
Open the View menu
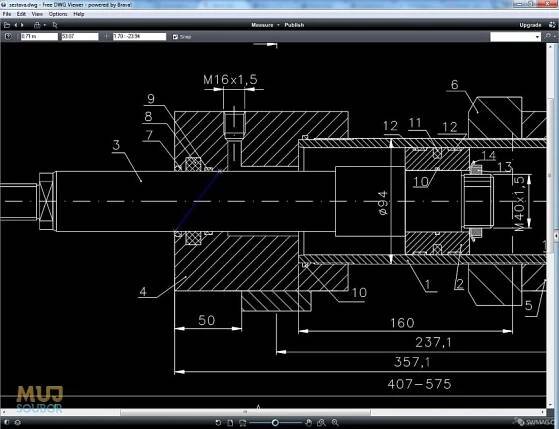37,14
